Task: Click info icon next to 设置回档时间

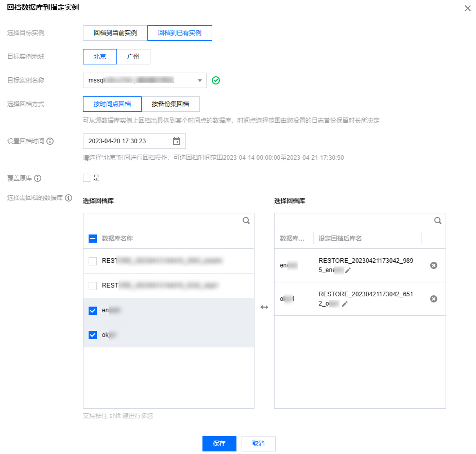Action: coord(50,141)
